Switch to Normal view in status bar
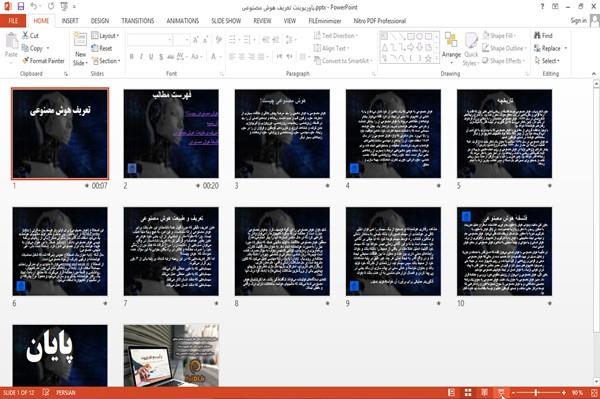Image resolution: width=600 pixels, height=399 pixels. pos(452,392)
